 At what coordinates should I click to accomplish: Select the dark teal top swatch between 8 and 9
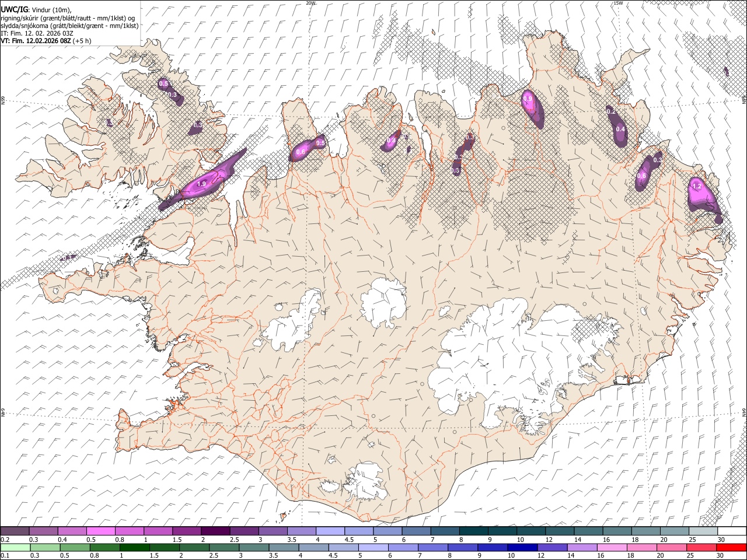pos(474,531)
